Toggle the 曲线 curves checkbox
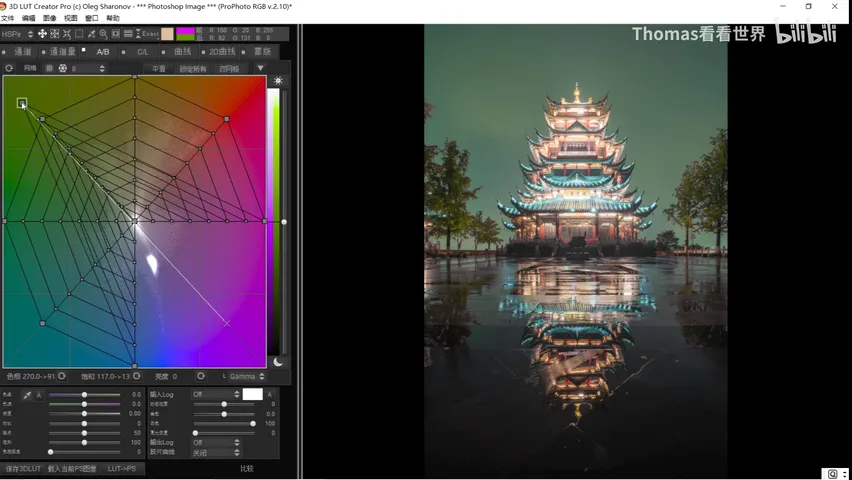 tap(164, 52)
